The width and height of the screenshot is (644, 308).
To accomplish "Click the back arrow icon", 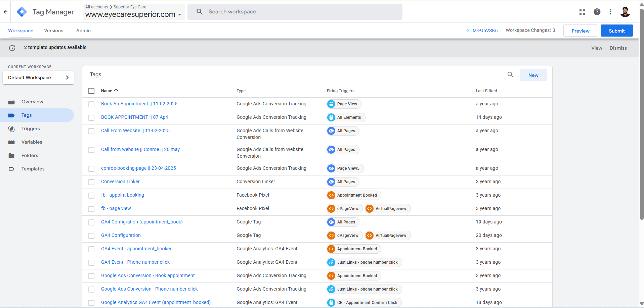I will tap(5, 12).
